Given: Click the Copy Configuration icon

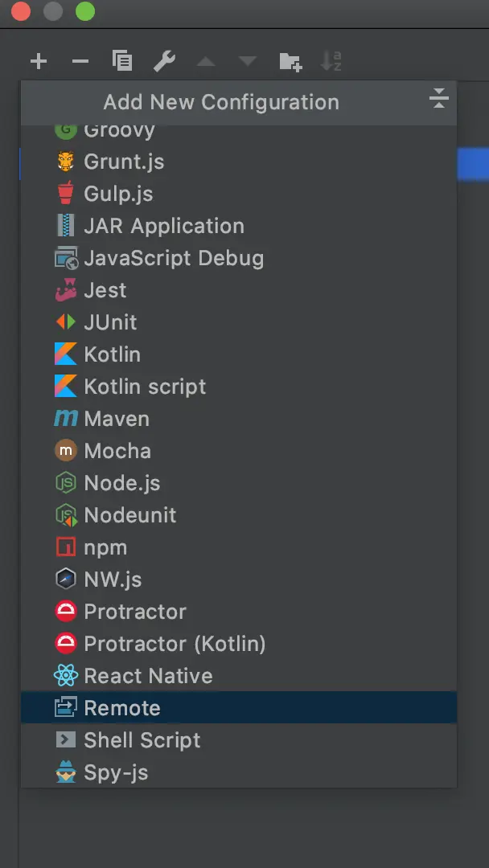Looking at the screenshot, I should 121,61.
